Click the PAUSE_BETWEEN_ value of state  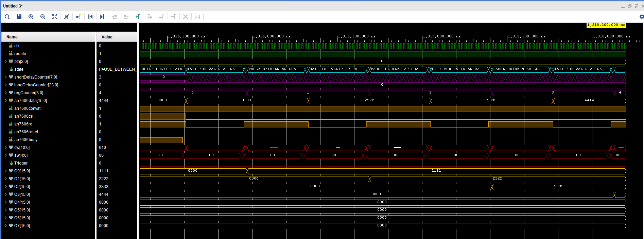point(117,69)
